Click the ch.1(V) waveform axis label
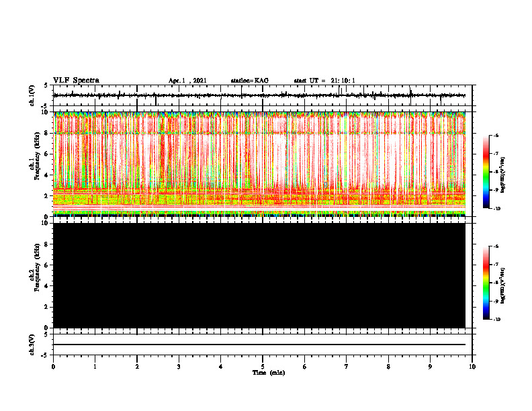This screenshot has width=532, height=411. click(x=32, y=95)
